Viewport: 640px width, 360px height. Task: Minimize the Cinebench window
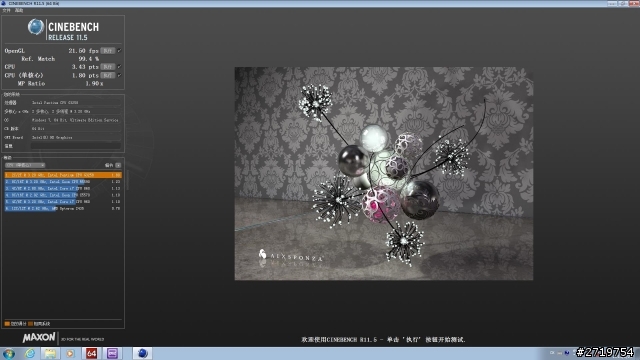click(x=611, y=3)
